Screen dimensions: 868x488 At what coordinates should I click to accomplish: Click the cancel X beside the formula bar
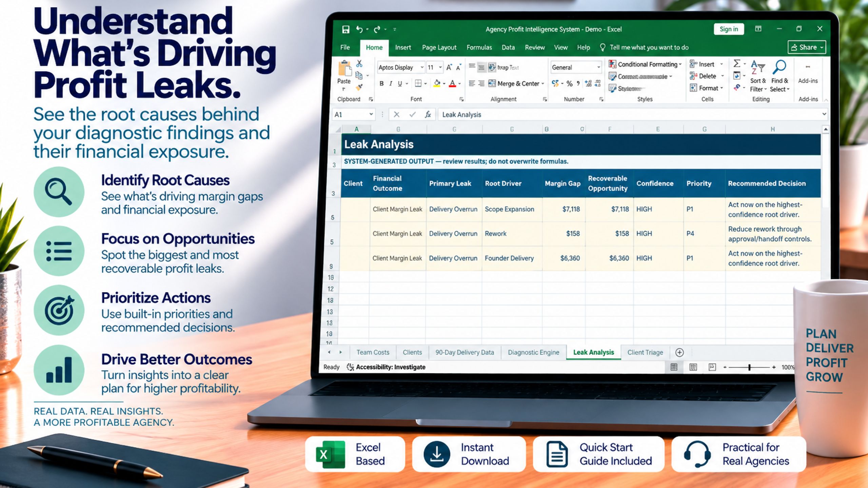point(396,115)
